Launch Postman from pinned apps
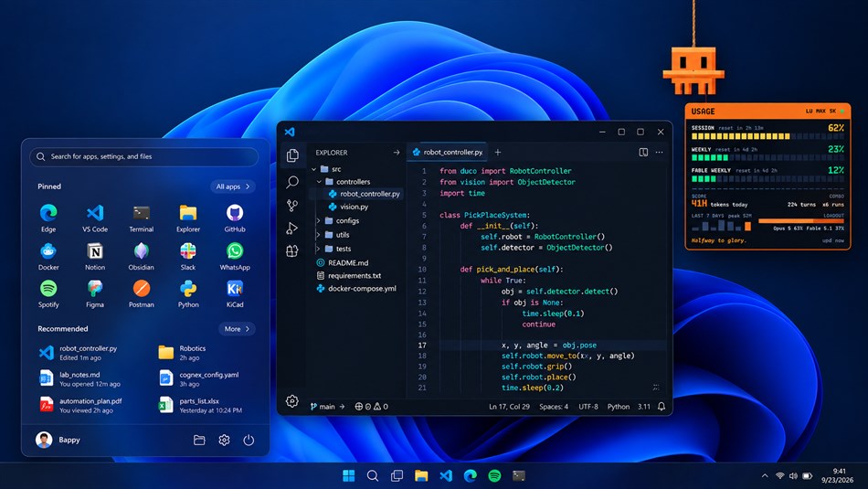This screenshot has width=868, height=489. 141,293
